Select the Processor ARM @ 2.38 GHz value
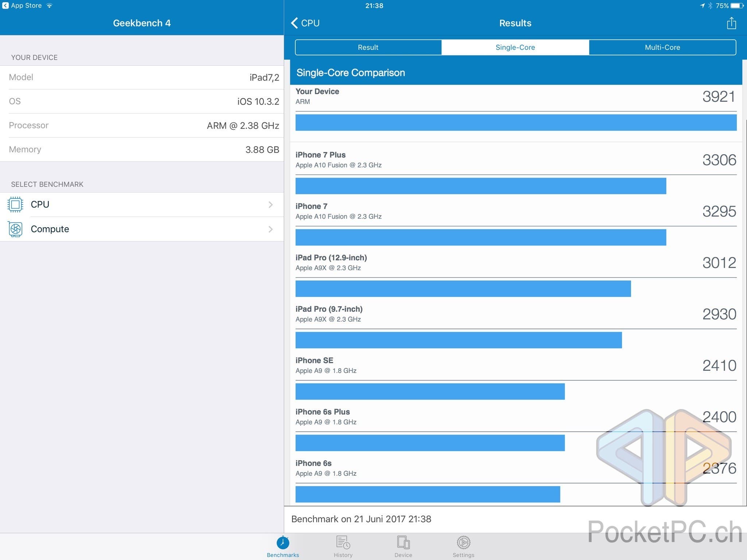747x560 pixels. (x=243, y=125)
